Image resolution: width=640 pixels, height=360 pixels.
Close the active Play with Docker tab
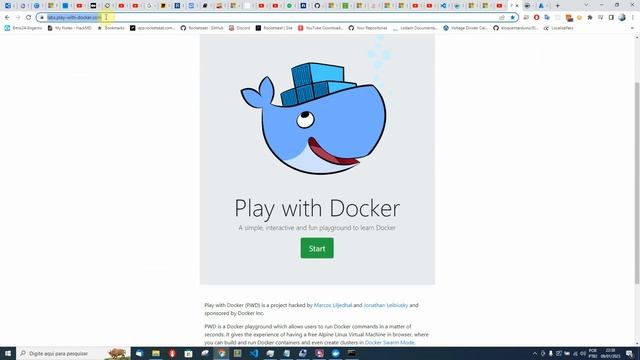(x=517, y=6)
